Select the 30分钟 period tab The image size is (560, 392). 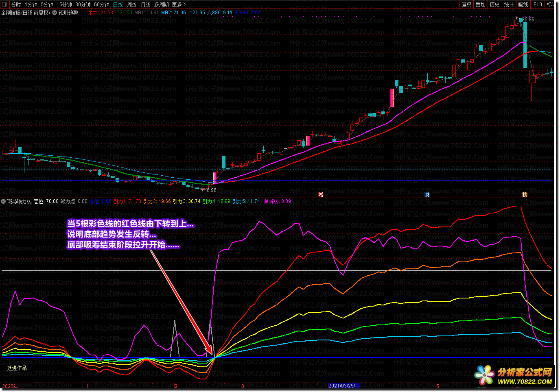tap(83, 4)
